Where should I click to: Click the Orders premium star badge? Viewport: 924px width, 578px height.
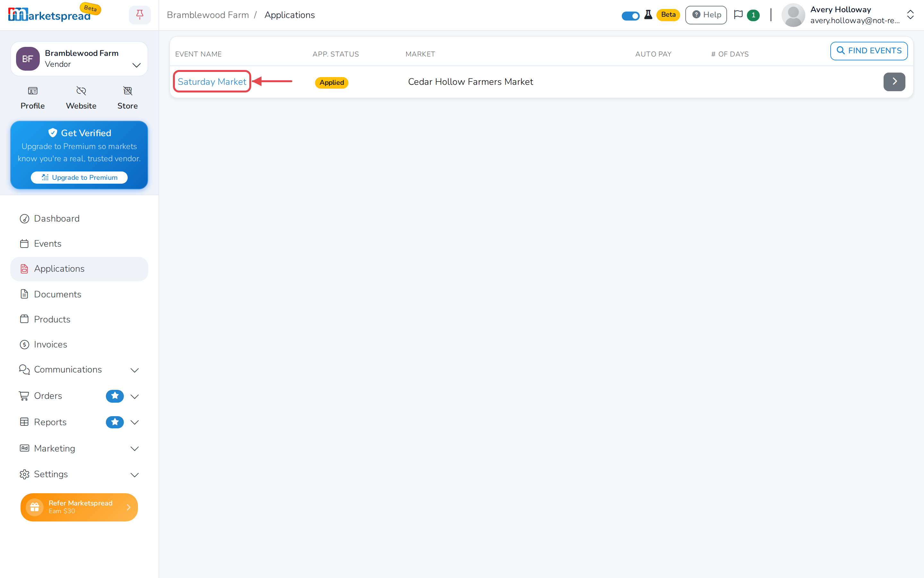coord(115,396)
